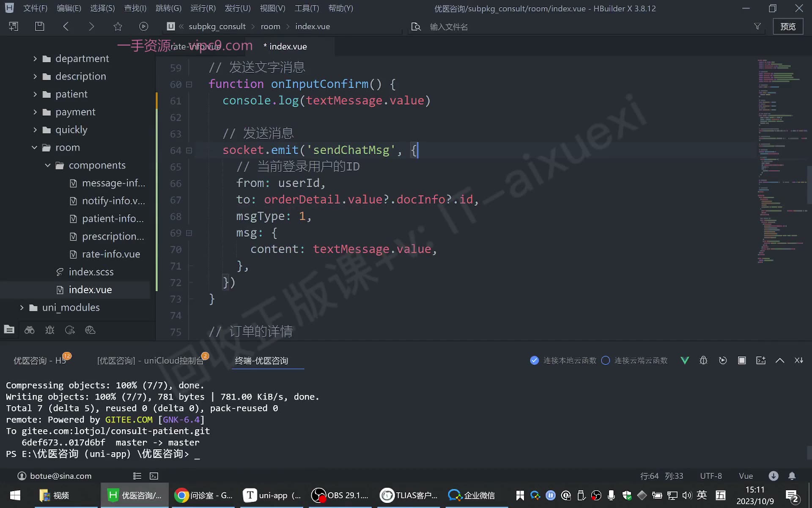Fold the msg object at line 69
The height and width of the screenshot is (508, 812).
(189, 233)
